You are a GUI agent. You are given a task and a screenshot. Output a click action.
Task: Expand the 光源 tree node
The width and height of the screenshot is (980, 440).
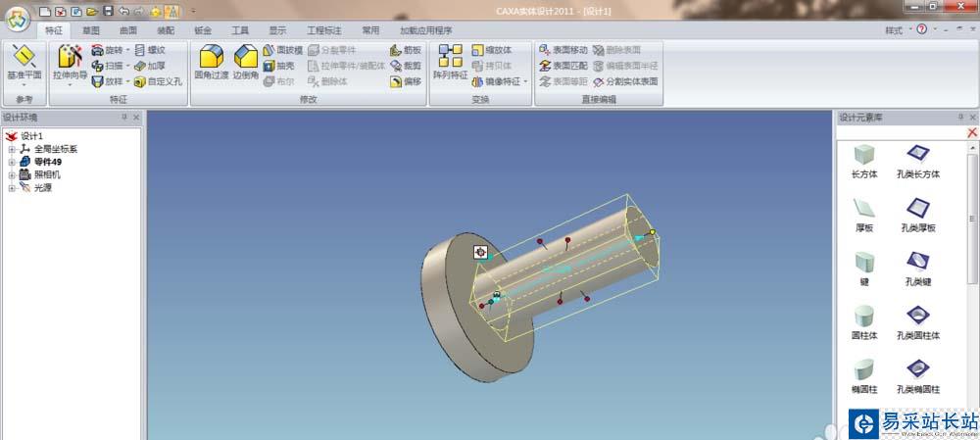11,187
